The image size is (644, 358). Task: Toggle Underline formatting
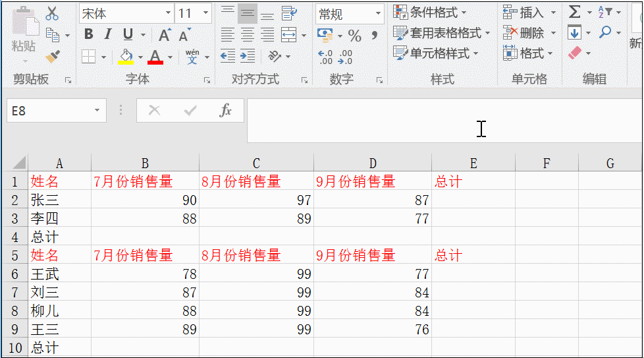tap(128, 34)
